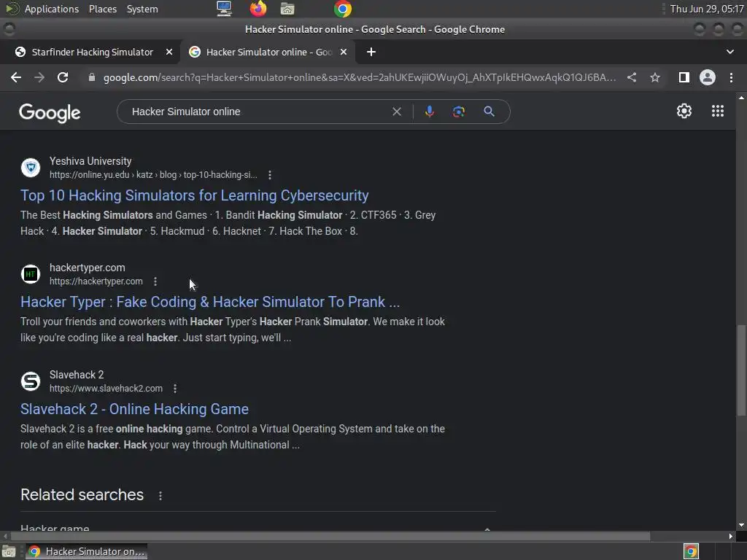This screenshot has width=747, height=560.
Task: Click the Slavehack 2 site name
Action: point(76,375)
